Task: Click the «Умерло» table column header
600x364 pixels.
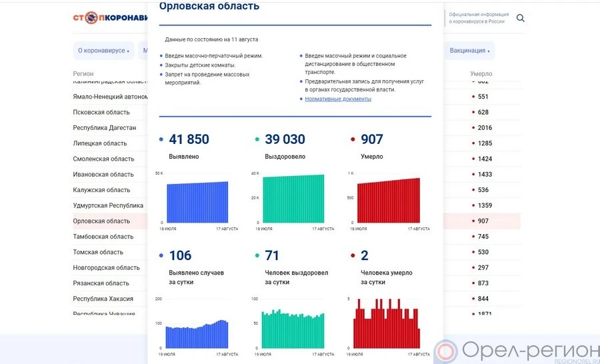Action: click(x=481, y=74)
